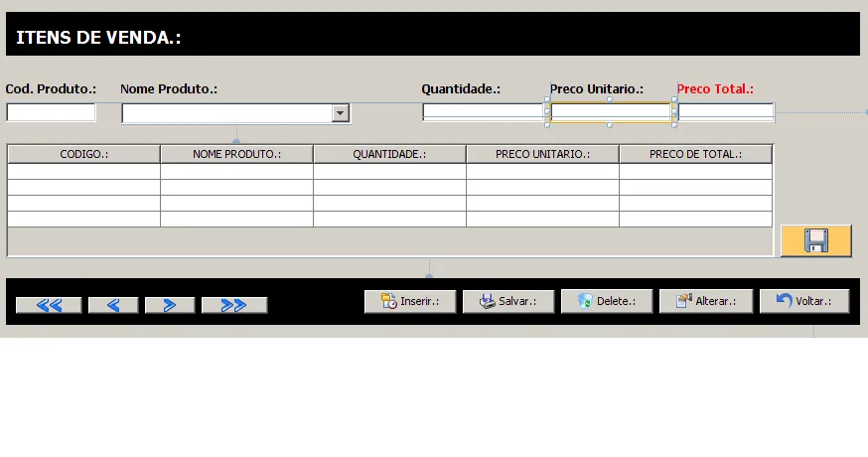The width and height of the screenshot is (868, 457).
Task: Click the ITENS DE VENDA.: title
Action: (x=98, y=37)
